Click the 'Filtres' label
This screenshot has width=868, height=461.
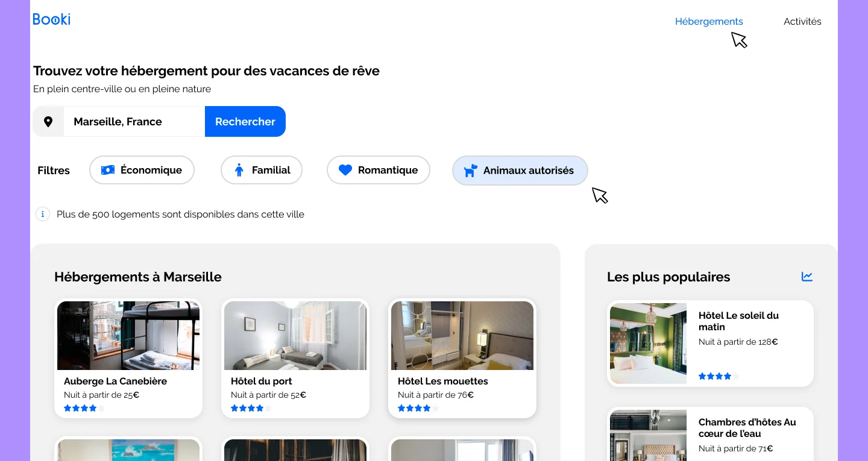click(x=54, y=171)
